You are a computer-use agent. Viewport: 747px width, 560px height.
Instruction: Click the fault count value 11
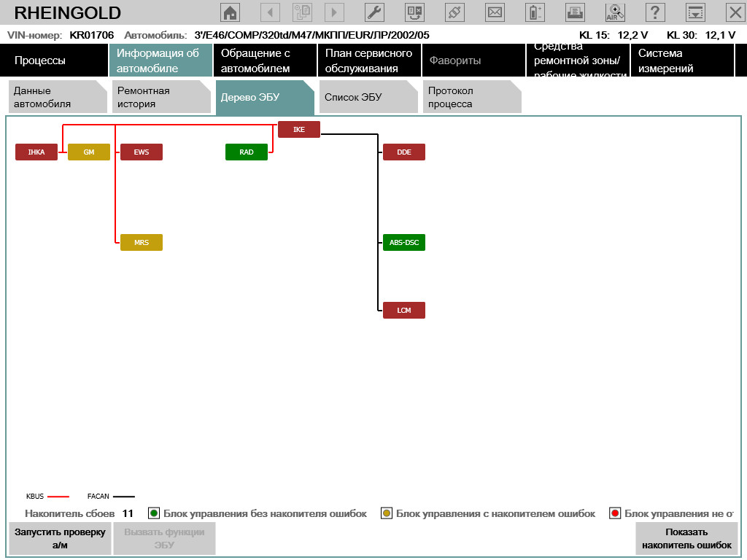(128, 513)
